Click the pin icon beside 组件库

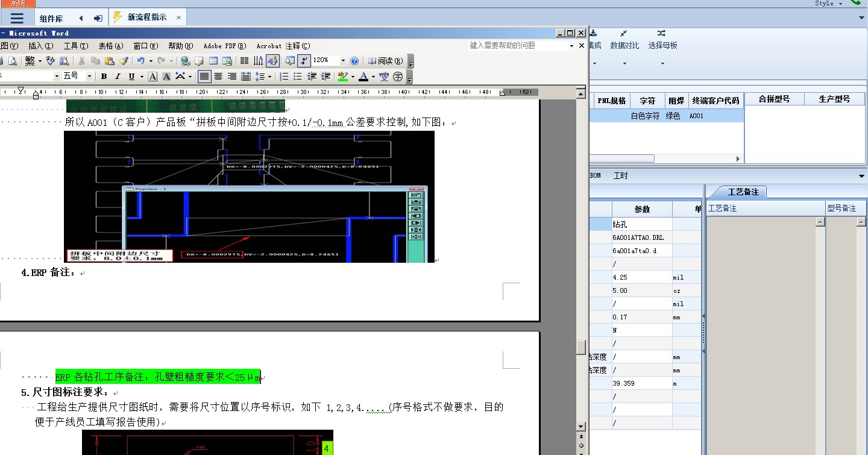pos(98,18)
